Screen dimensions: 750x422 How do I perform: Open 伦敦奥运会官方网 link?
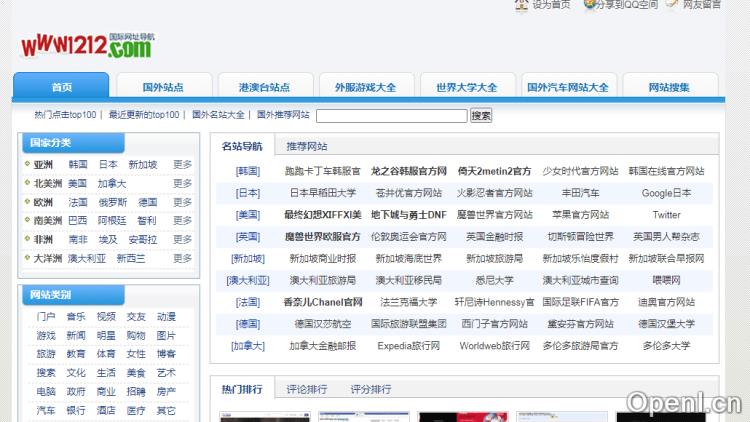(x=408, y=237)
